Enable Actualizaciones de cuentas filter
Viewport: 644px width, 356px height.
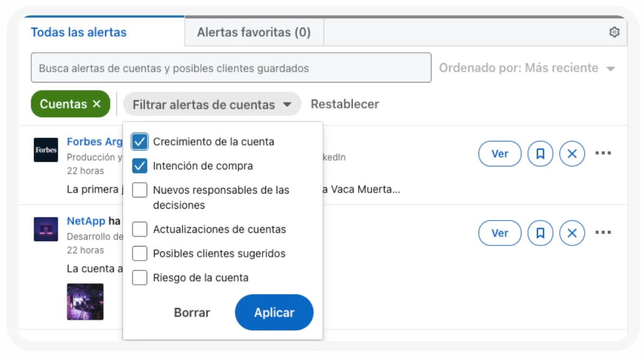[x=140, y=229]
